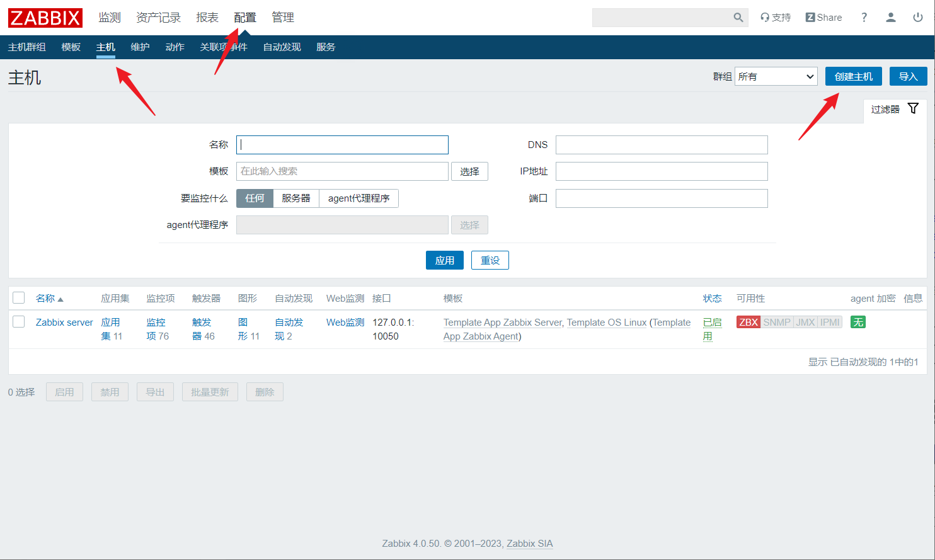935x560 pixels.
Task: Open the 群组 dropdown
Action: [x=776, y=76]
